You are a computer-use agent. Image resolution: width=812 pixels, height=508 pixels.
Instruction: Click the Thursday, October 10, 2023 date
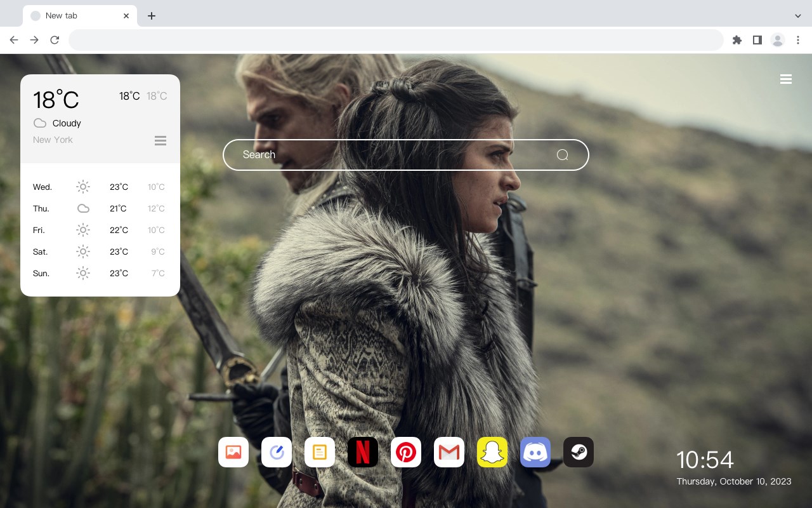[x=734, y=481]
